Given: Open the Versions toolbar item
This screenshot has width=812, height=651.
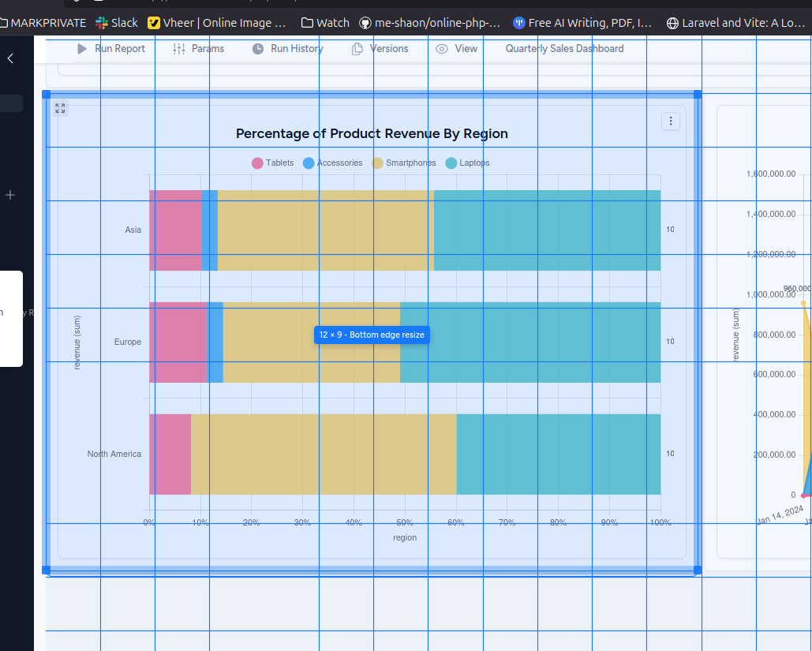Looking at the screenshot, I should point(389,49).
